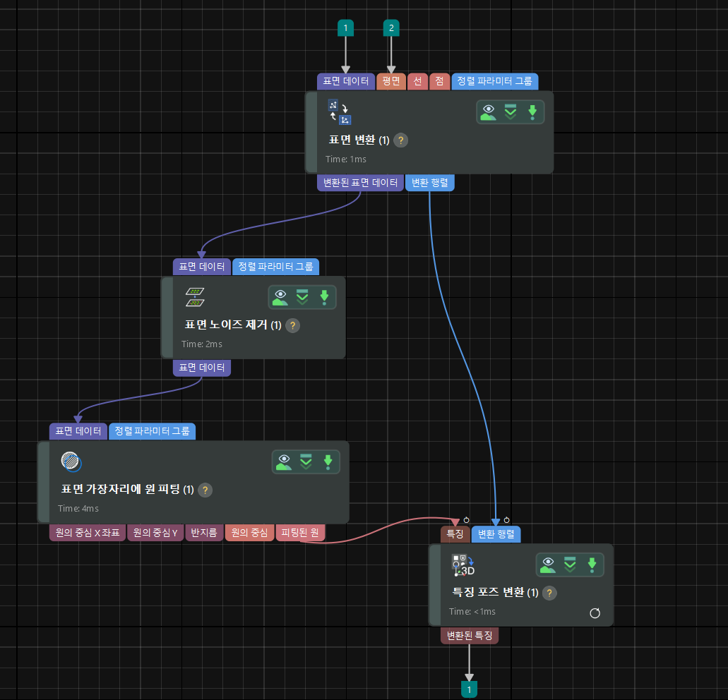Run the 표면 변환 step with green arrow
Screen dimensions: 728x700
coord(532,111)
